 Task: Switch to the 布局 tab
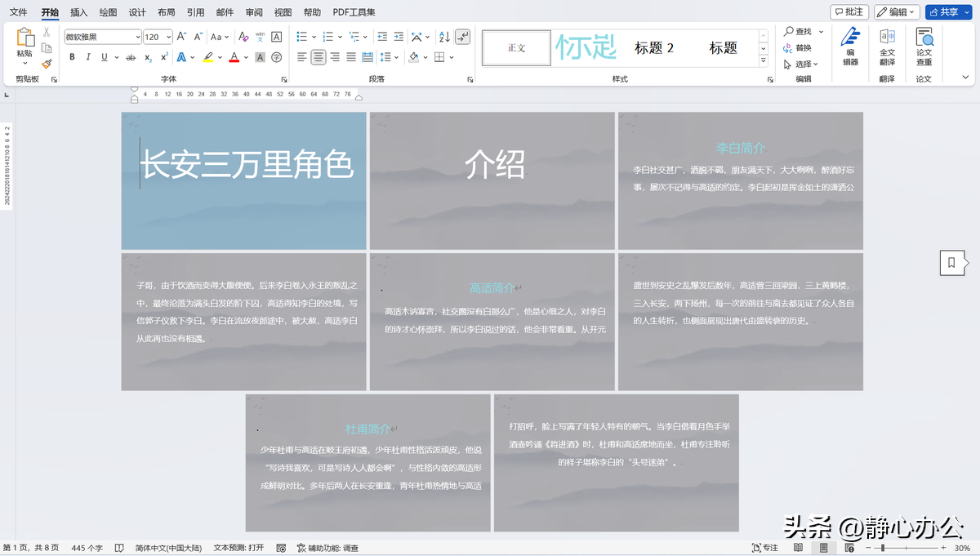167,12
